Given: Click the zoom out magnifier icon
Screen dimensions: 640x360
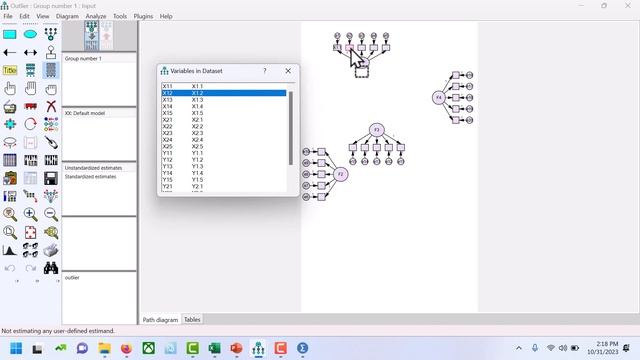Looking at the screenshot, I should [x=51, y=214].
